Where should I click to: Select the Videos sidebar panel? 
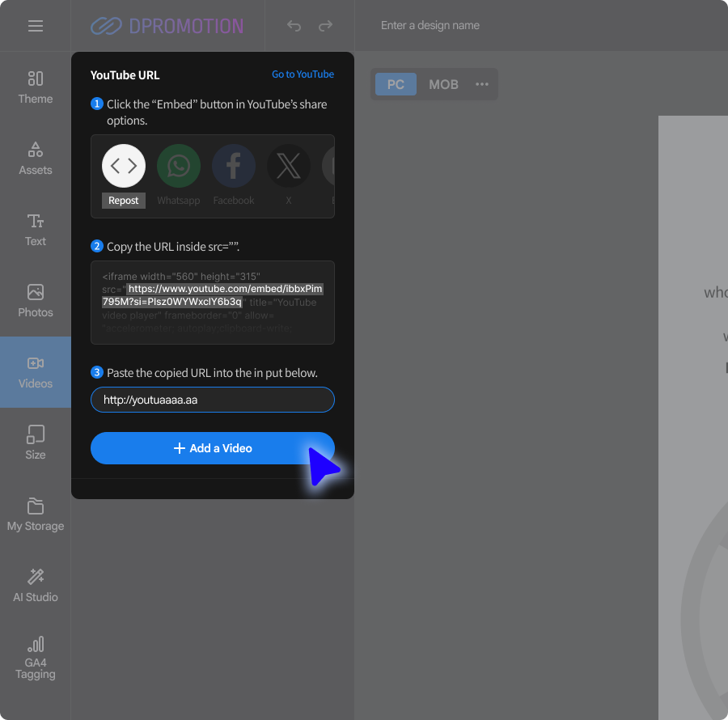(x=36, y=372)
